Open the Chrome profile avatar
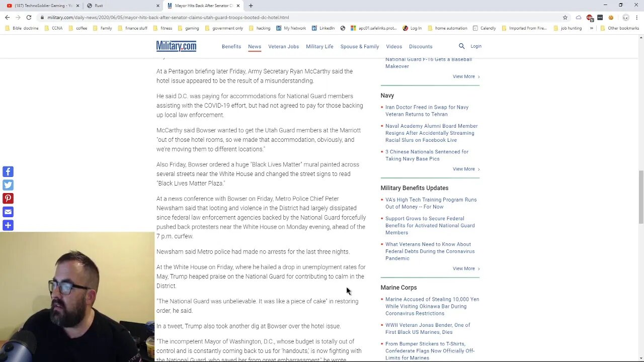 [x=625, y=17]
